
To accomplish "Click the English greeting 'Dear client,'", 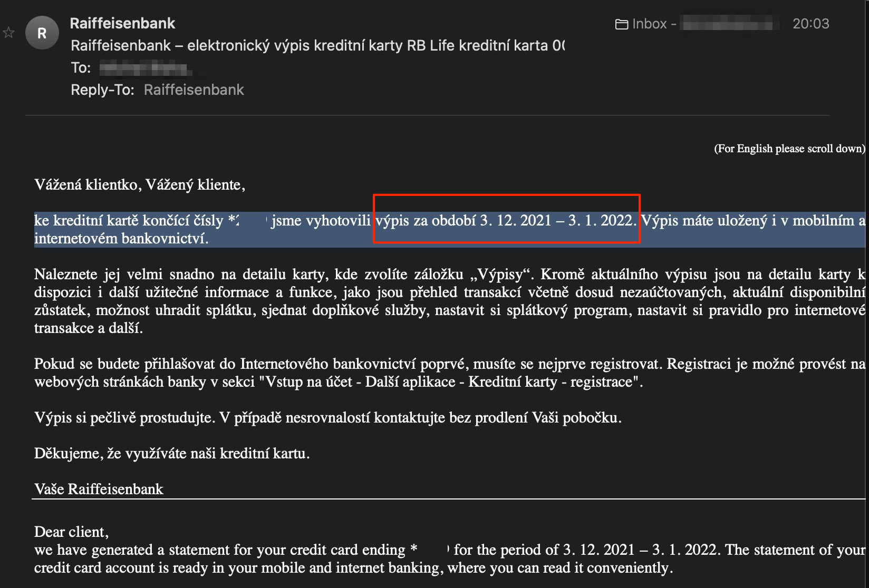I will (x=71, y=532).
